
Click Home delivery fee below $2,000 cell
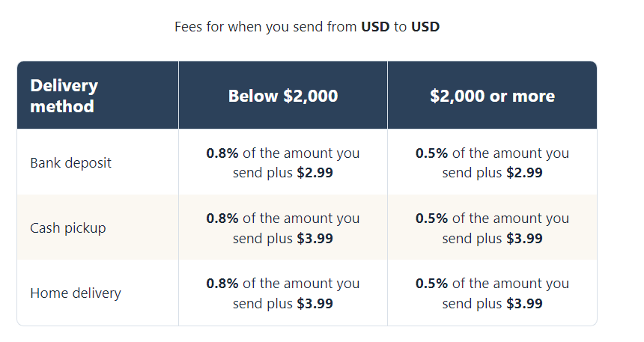click(283, 293)
